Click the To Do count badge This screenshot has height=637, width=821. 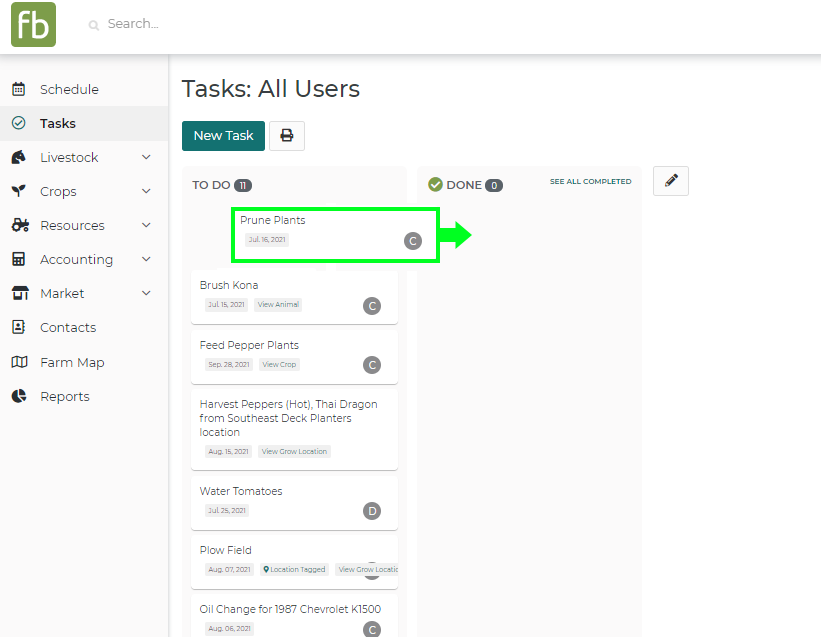[242, 185]
